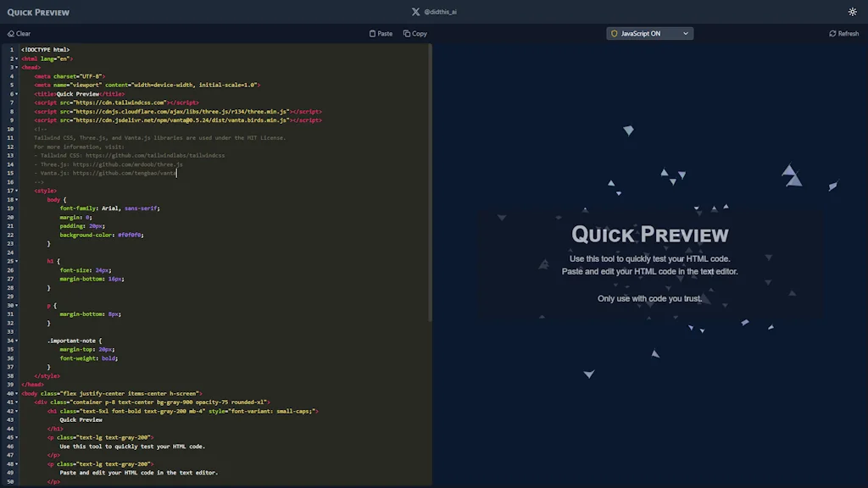Click the Refresh icon for the preview

832,33
